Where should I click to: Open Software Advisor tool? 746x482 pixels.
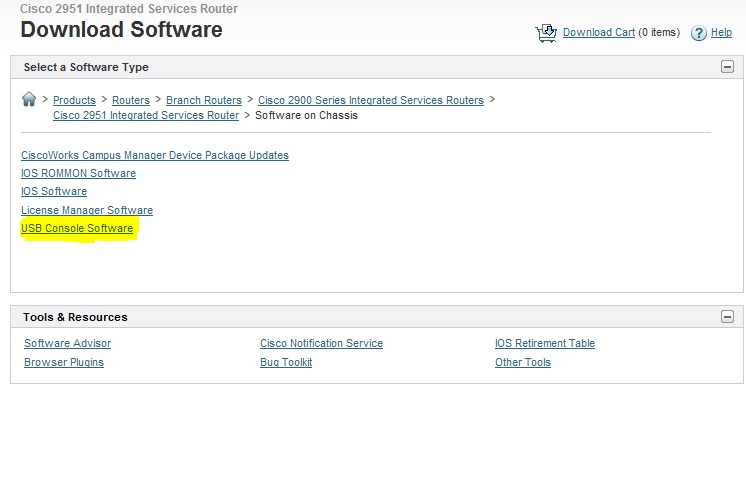click(68, 344)
